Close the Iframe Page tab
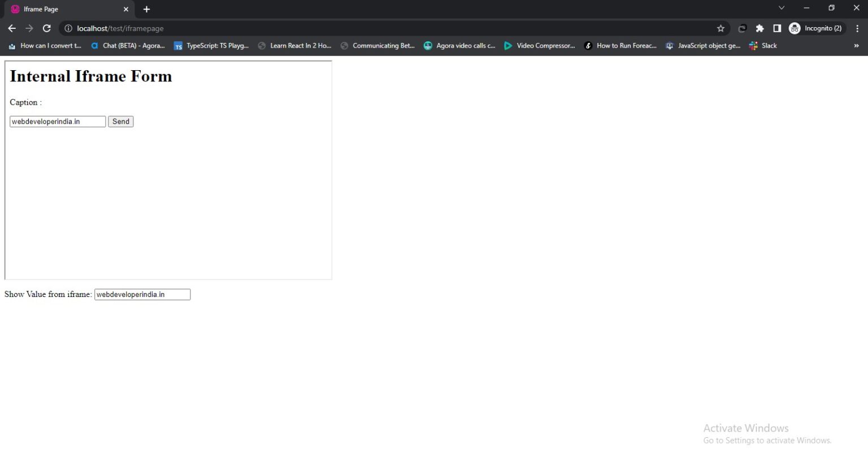Image resolution: width=868 pixels, height=465 pixels. click(126, 9)
